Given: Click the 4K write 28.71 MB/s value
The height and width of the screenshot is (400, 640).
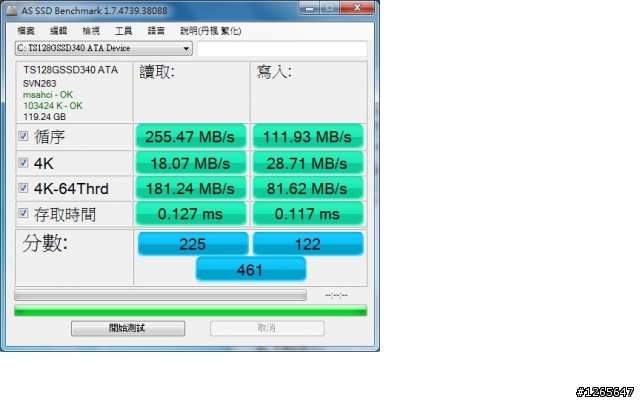Looking at the screenshot, I should tap(307, 163).
